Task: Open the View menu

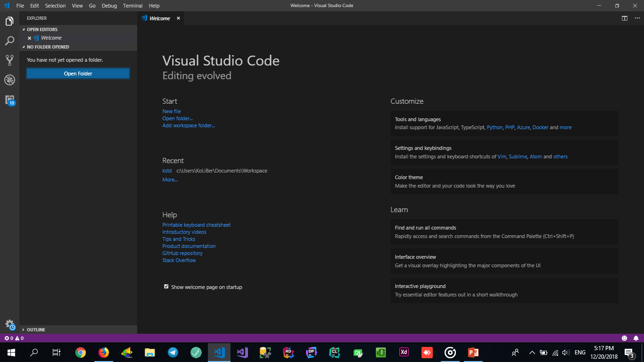Action: [x=77, y=6]
